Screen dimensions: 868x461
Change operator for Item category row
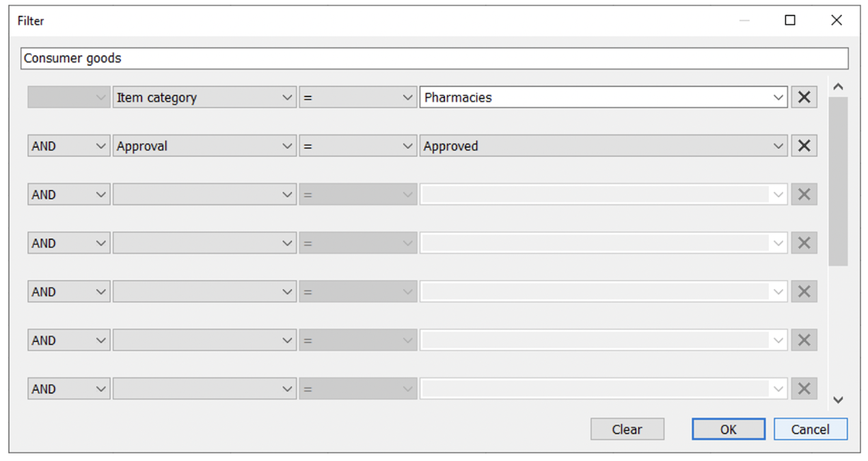coord(357,98)
